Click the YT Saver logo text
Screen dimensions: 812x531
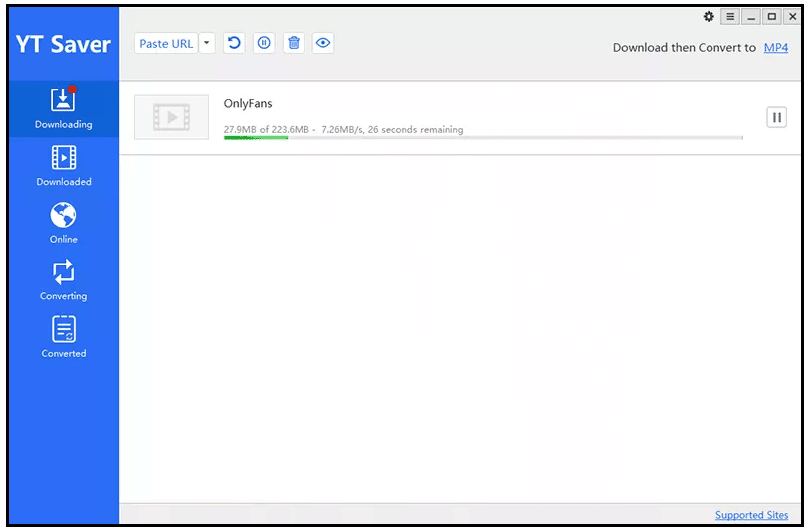click(x=63, y=45)
